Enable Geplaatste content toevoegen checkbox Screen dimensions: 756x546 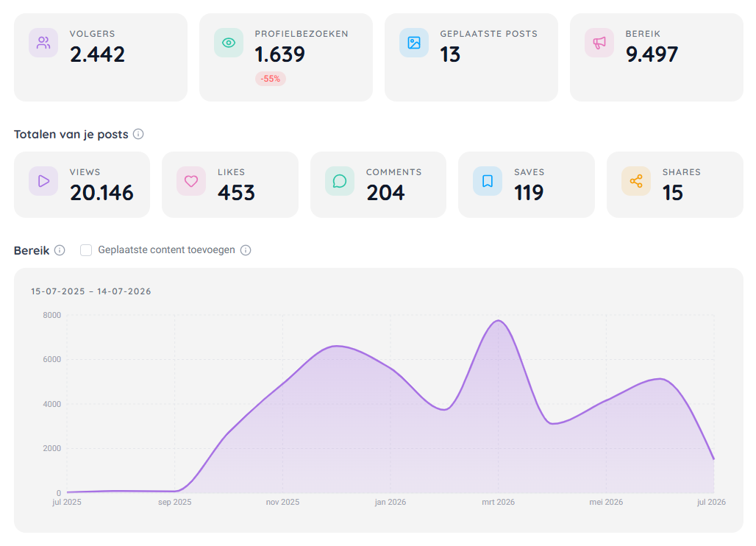tap(86, 250)
